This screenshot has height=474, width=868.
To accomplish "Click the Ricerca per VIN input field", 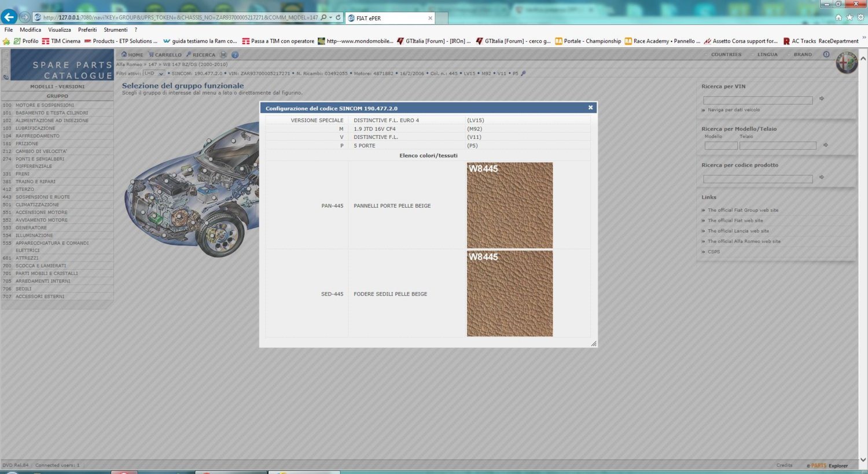I will coord(757,100).
